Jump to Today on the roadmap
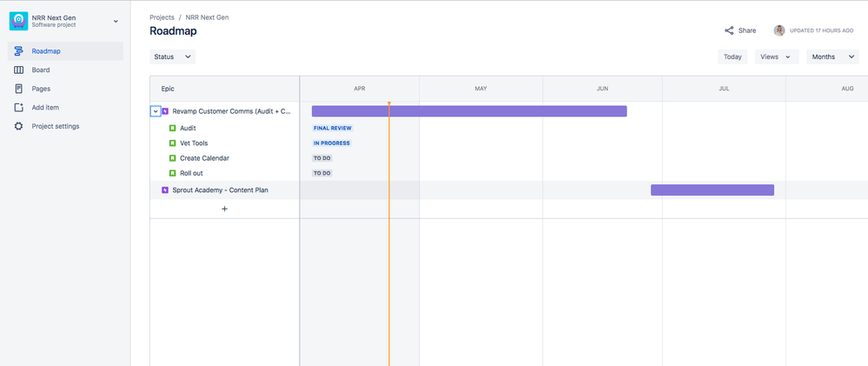This screenshot has height=366, width=868. pyautogui.click(x=732, y=57)
